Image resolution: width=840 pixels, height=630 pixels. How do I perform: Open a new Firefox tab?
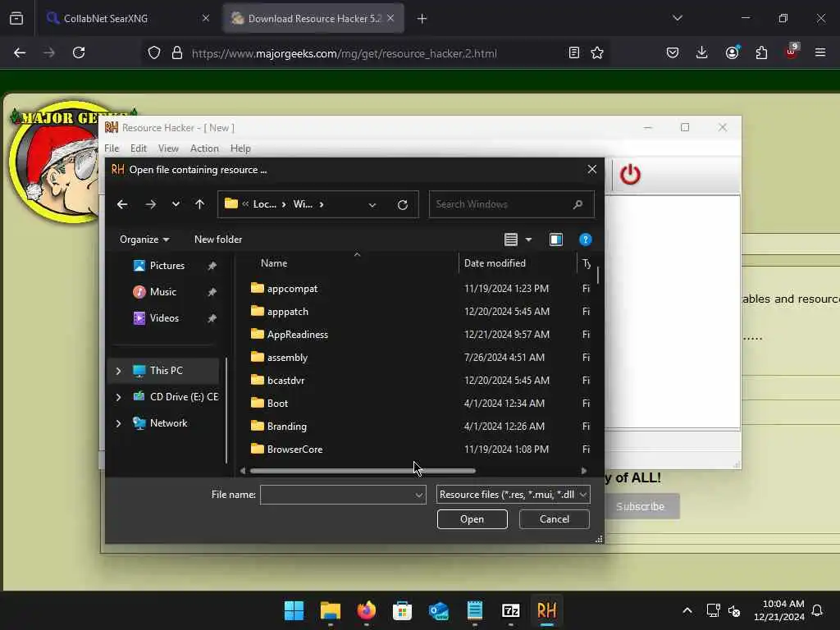422,19
